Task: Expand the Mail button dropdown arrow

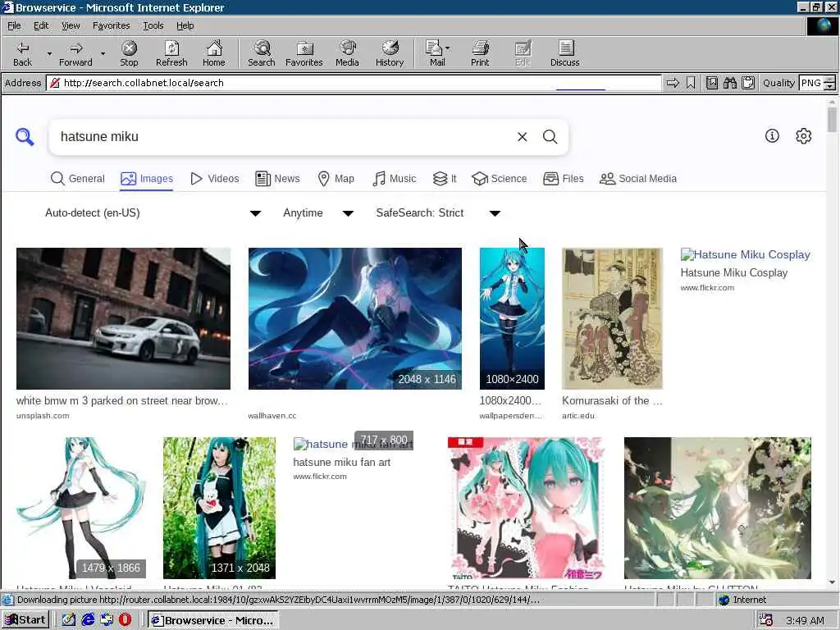Action: [447, 48]
